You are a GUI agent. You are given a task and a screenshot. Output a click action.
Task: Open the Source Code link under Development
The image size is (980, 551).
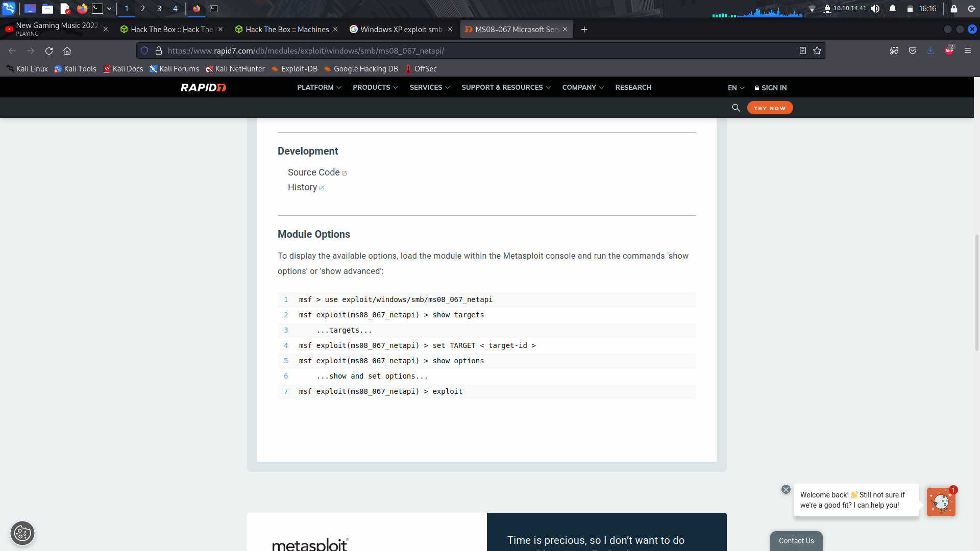coord(313,172)
